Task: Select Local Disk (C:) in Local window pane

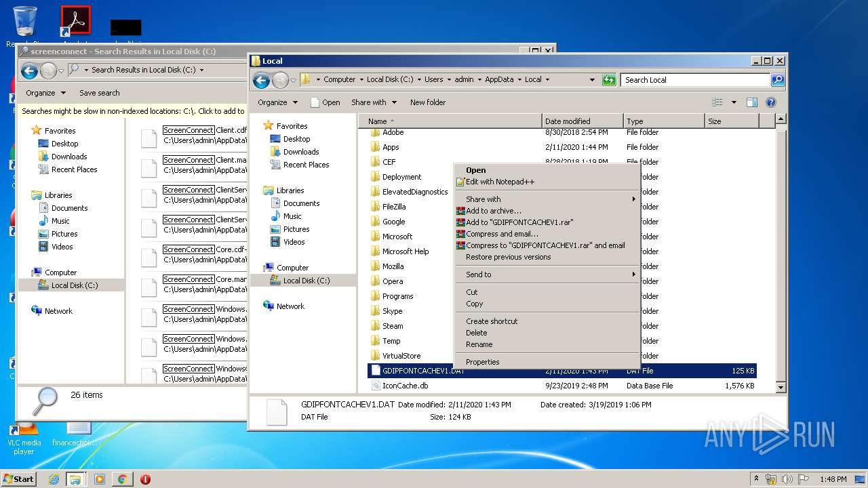Action: click(306, 281)
